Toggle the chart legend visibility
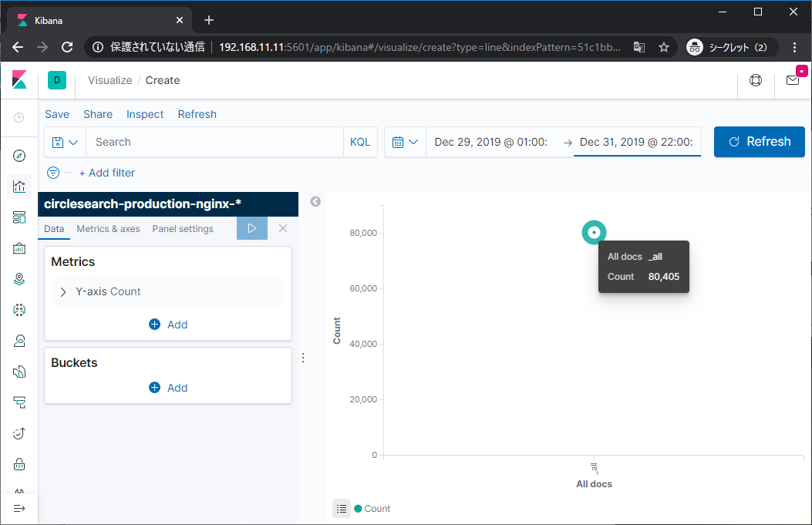Viewport: 812px width, 525px height. (x=342, y=509)
